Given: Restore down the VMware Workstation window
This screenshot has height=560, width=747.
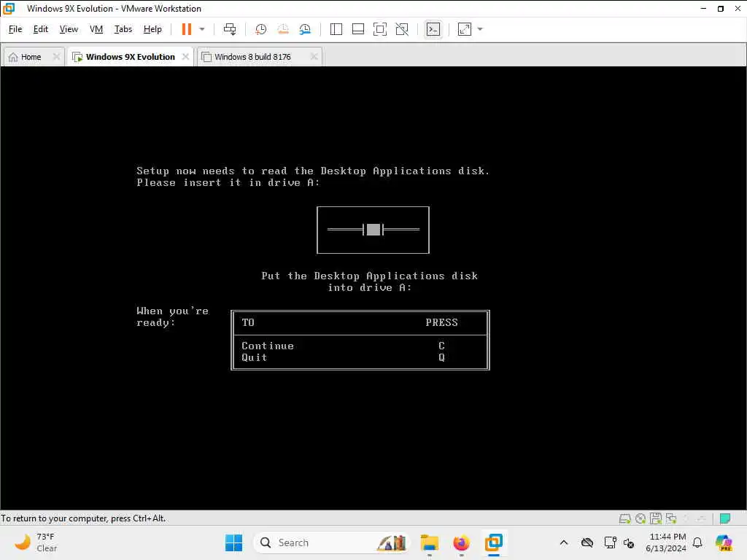Looking at the screenshot, I should tap(721, 9).
